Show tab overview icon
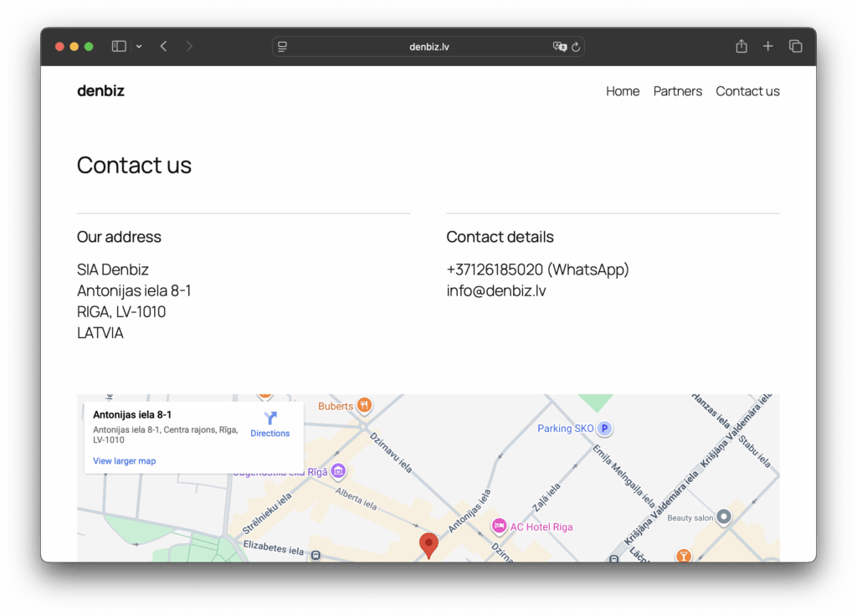The image size is (857, 616). pos(795,47)
